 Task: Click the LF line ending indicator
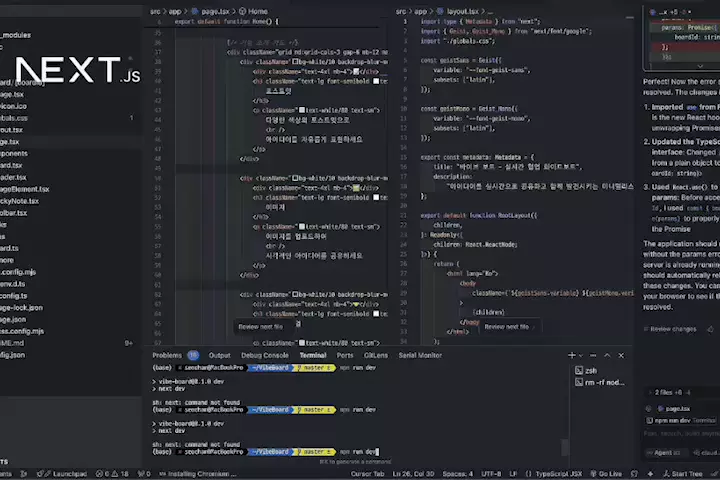(513, 474)
